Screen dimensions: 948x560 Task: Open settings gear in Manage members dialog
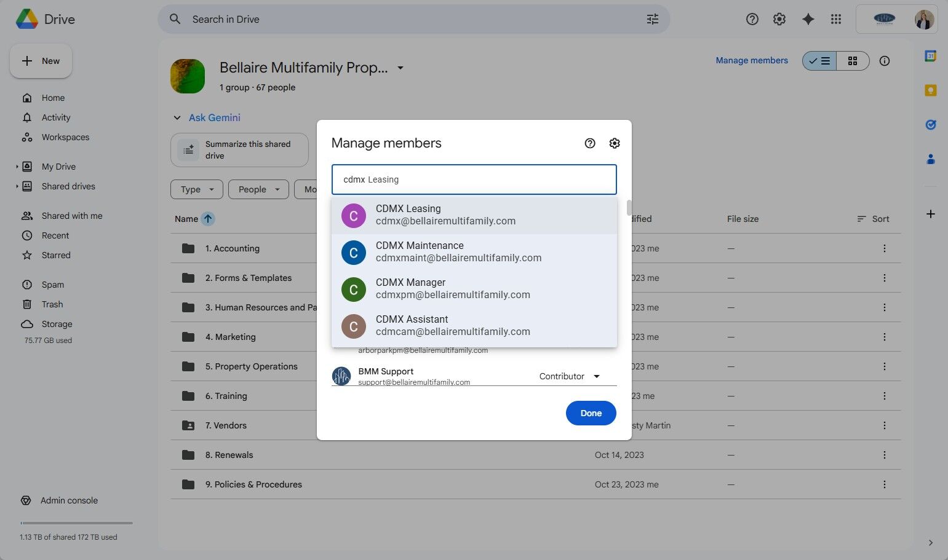(614, 143)
